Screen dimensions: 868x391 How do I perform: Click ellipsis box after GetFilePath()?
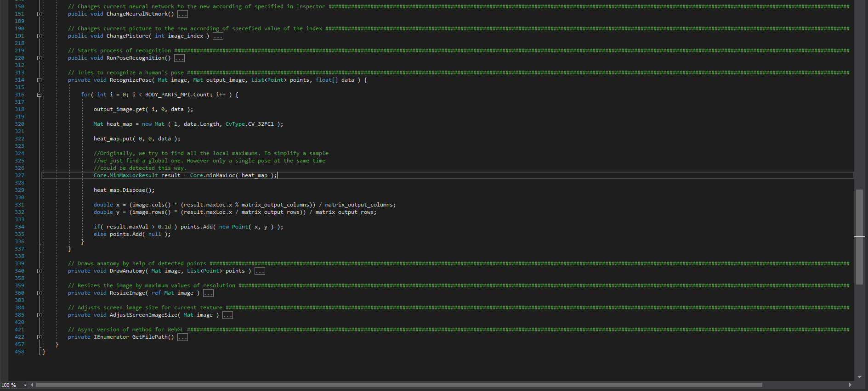182,337
